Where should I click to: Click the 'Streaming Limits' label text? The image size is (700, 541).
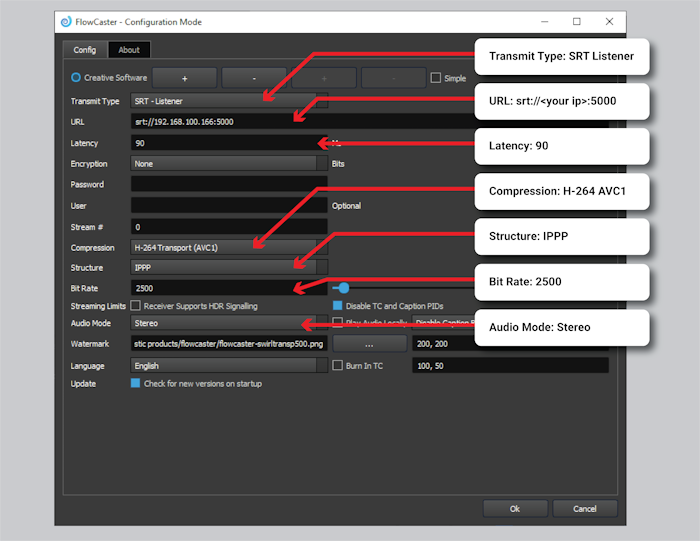tap(98, 306)
